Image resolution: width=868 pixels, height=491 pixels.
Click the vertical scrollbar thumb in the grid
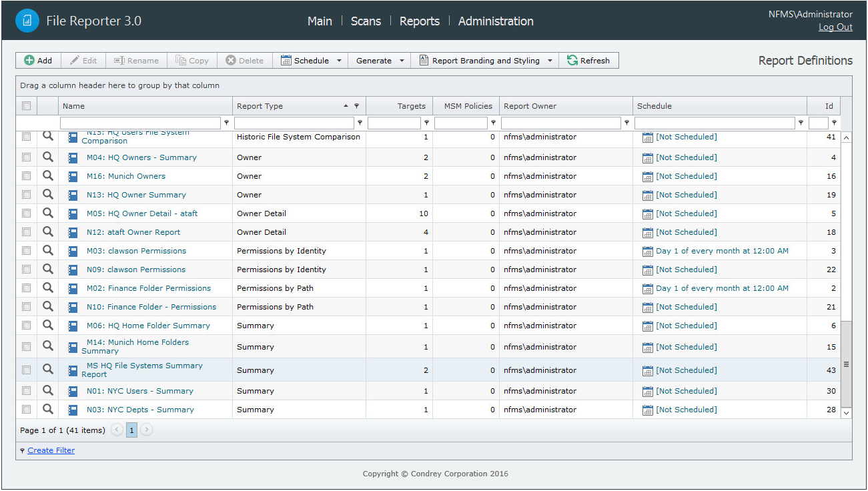[846, 364]
